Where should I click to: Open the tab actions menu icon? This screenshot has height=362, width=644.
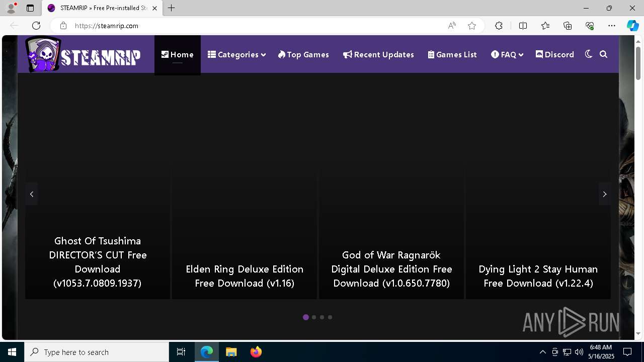tap(30, 8)
